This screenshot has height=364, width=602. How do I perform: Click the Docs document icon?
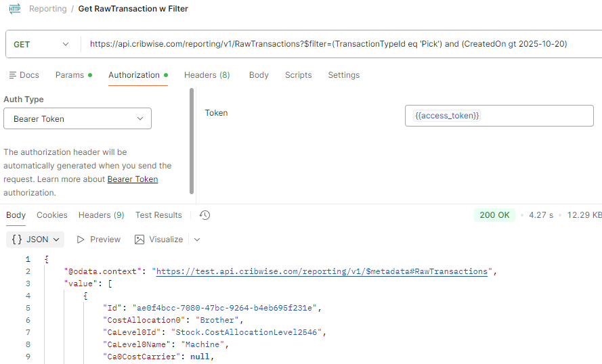[x=13, y=75]
